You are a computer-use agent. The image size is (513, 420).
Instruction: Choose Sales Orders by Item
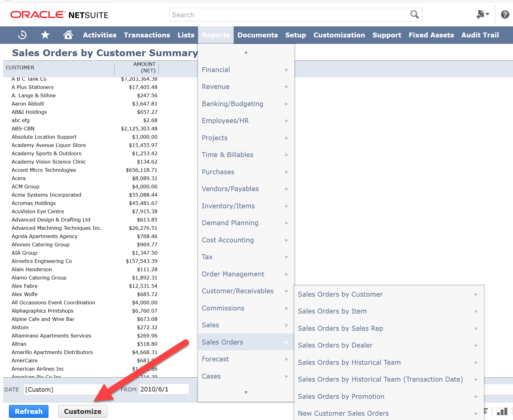[x=389, y=311]
